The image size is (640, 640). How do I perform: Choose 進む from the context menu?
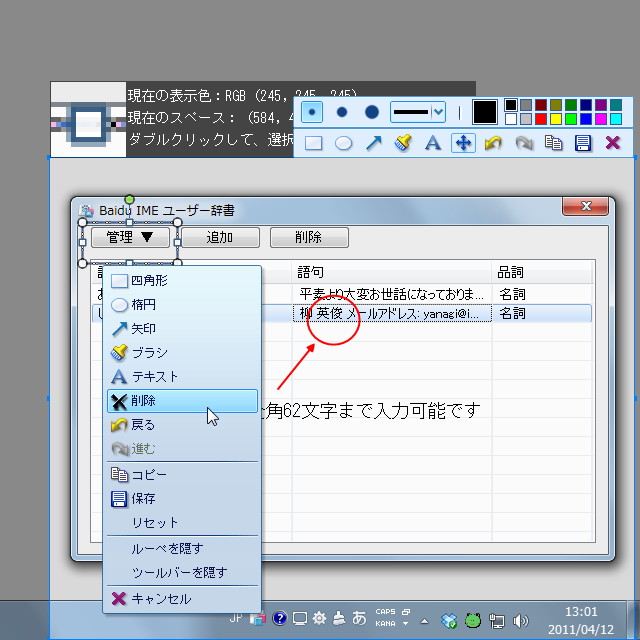click(x=182, y=449)
